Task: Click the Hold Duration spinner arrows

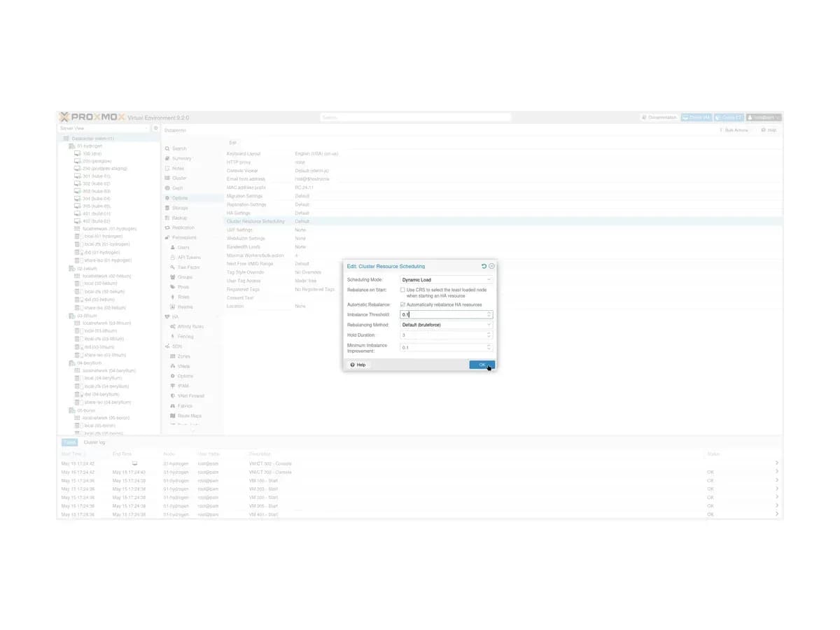Action: [x=490, y=335]
